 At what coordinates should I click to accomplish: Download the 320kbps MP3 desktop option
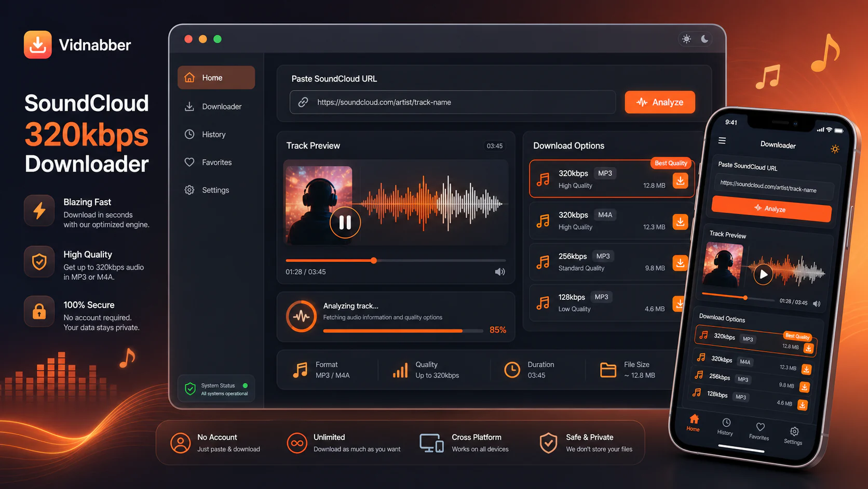point(680,180)
